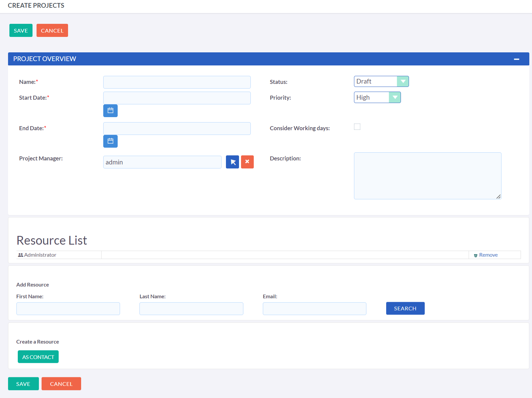Enable Consider Working days checkbox
The image size is (532, 398).
(x=357, y=127)
